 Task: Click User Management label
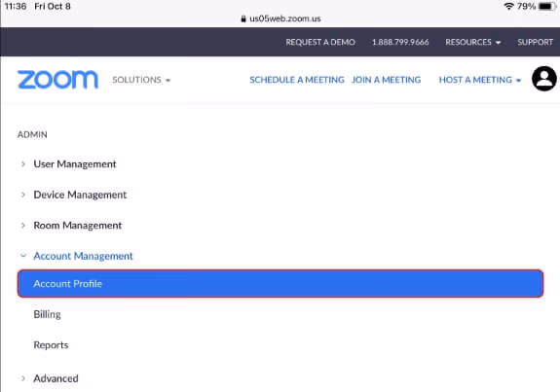(75, 164)
